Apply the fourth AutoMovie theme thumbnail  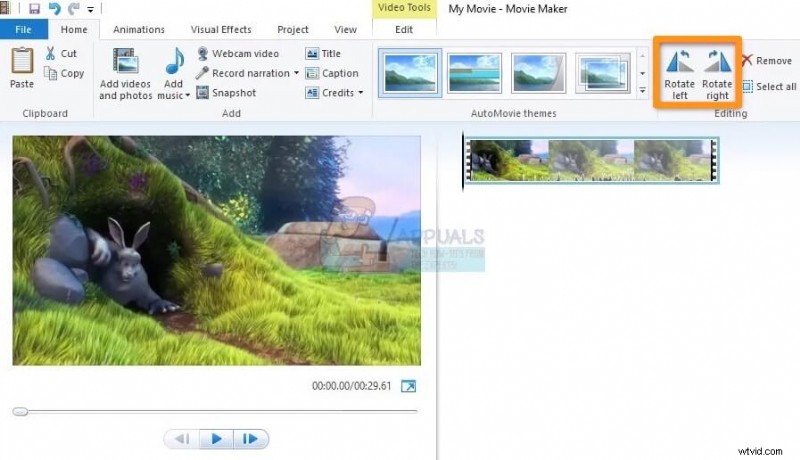point(603,73)
